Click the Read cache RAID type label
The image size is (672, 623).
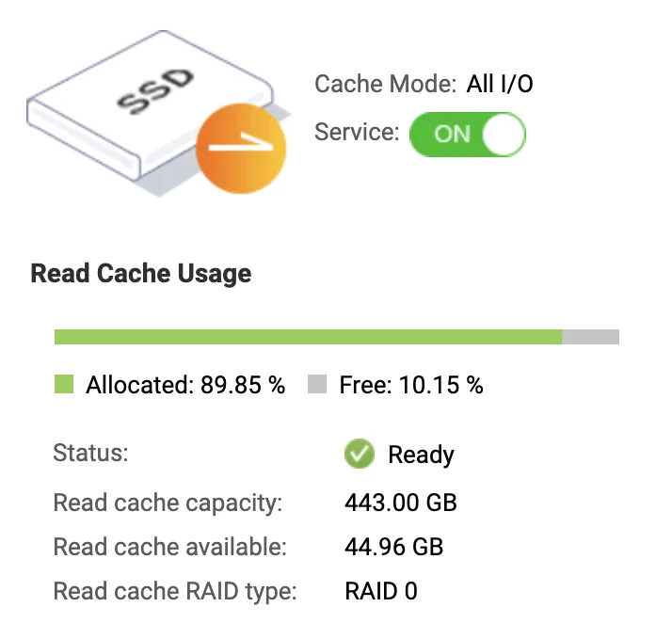pos(175,592)
